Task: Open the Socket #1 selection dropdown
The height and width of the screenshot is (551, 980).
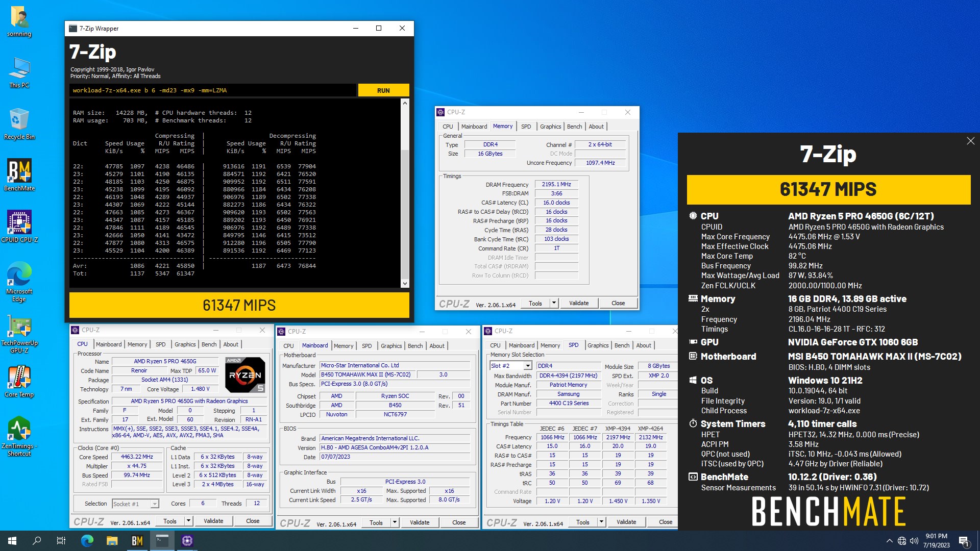Action: click(135, 504)
